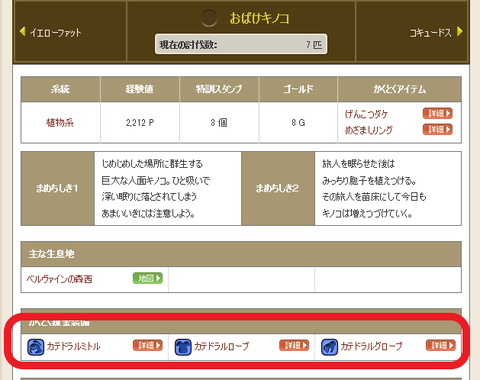
Task: Click the ゴールド column header
Action: coord(298,89)
